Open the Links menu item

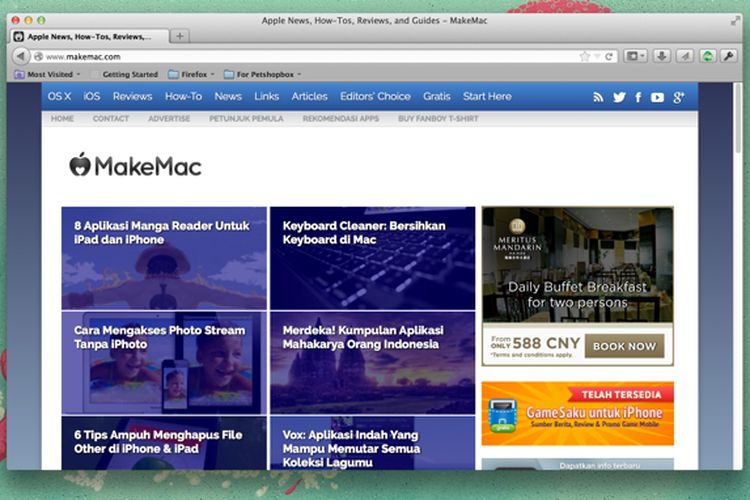pyautogui.click(x=266, y=96)
